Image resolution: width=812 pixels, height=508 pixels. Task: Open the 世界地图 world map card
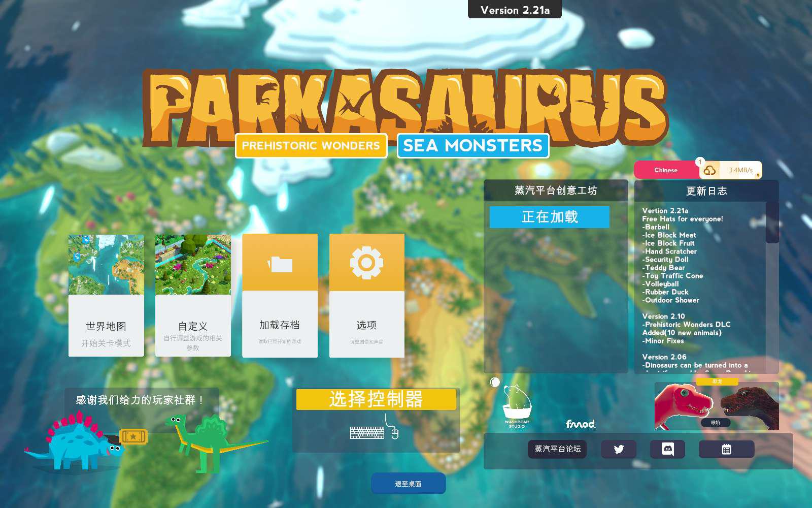pos(106,295)
